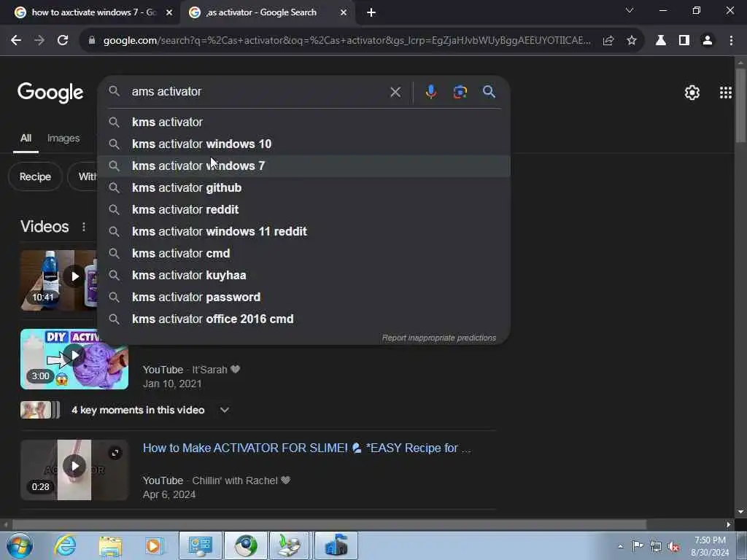Go back to the previous page
The image size is (747, 560).
coord(16,41)
